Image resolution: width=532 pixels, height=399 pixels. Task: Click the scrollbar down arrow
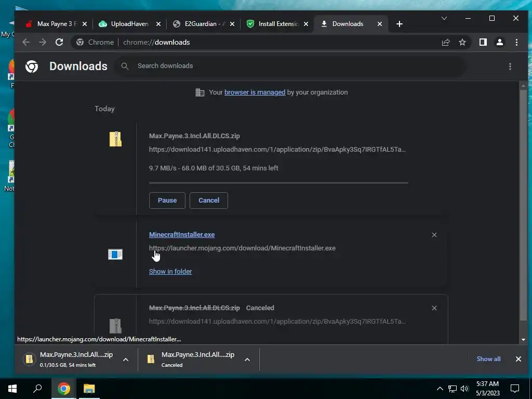pyautogui.click(x=523, y=340)
